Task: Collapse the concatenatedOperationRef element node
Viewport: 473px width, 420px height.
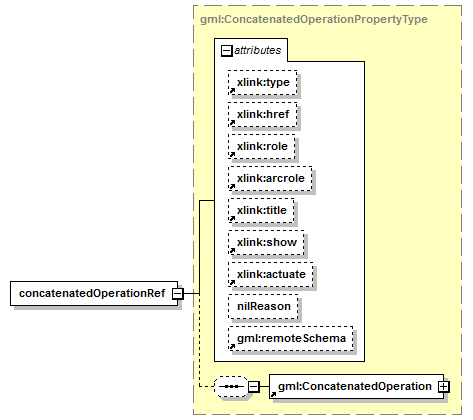Action: [177, 294]
